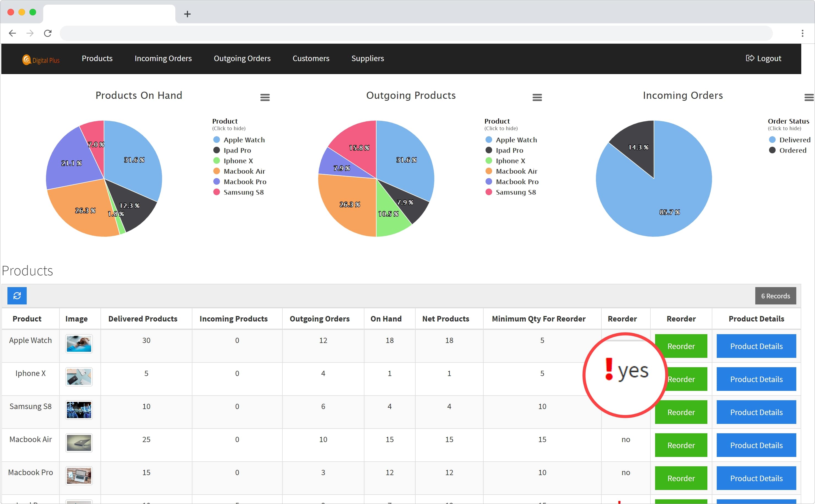Toggle Delivered in Incoming Orders legend
Image resolution: width=815 pixels, height=504 pixels.
(x=789, y=140)
